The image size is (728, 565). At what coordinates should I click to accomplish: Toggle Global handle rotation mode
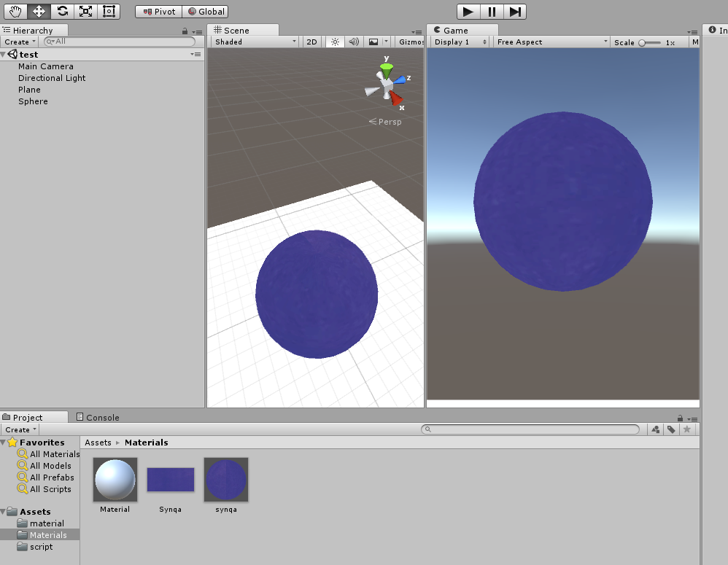[x=205, y=12]
